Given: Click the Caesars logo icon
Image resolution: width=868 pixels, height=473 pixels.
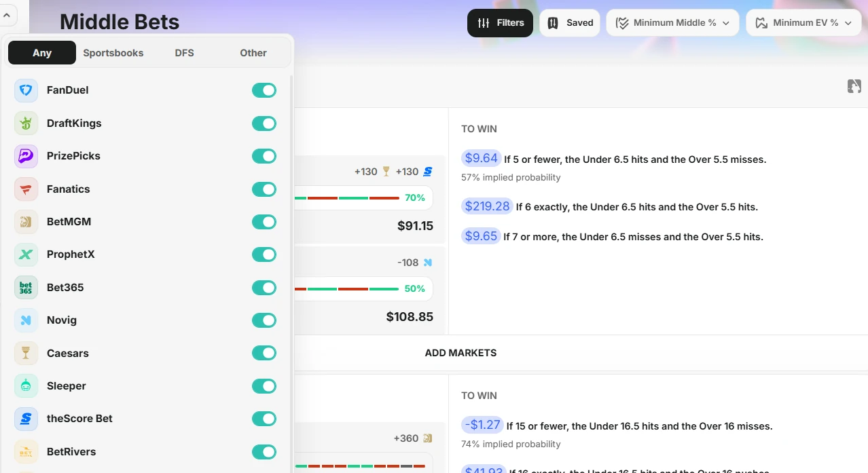Looking at the screenshot, I should point(26,354).
